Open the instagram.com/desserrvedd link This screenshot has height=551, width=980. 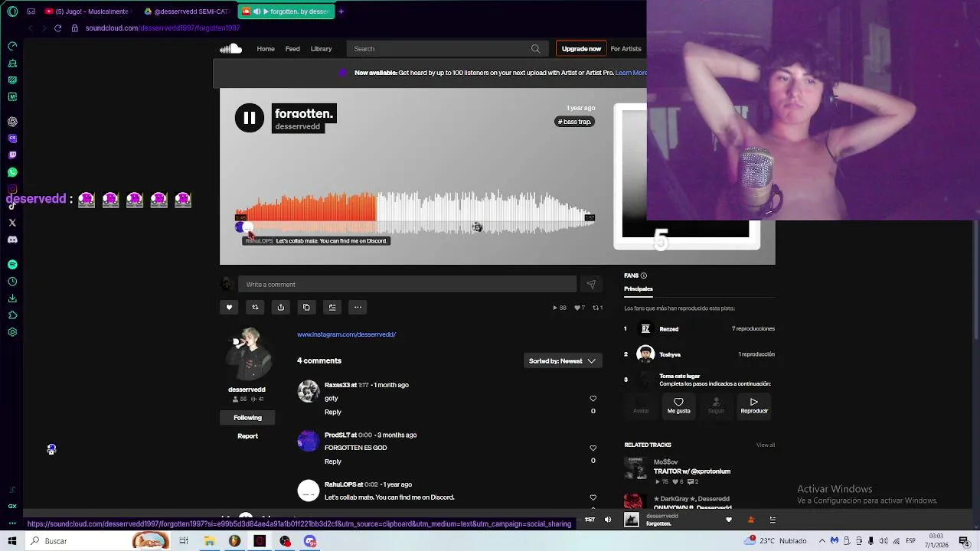click(346, 334)
